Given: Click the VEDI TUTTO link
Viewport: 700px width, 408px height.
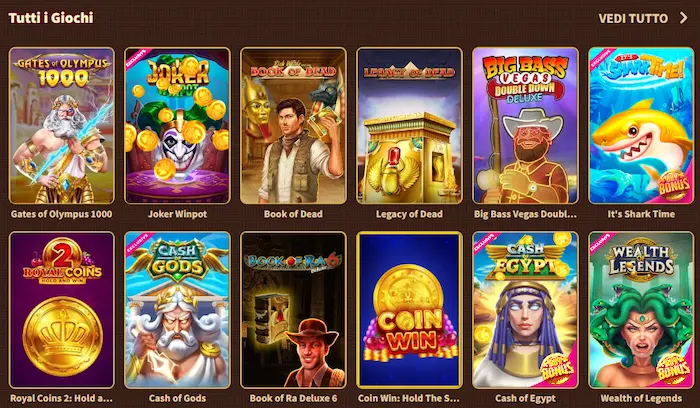Looking at the screenshot, I should pos(633,18).
